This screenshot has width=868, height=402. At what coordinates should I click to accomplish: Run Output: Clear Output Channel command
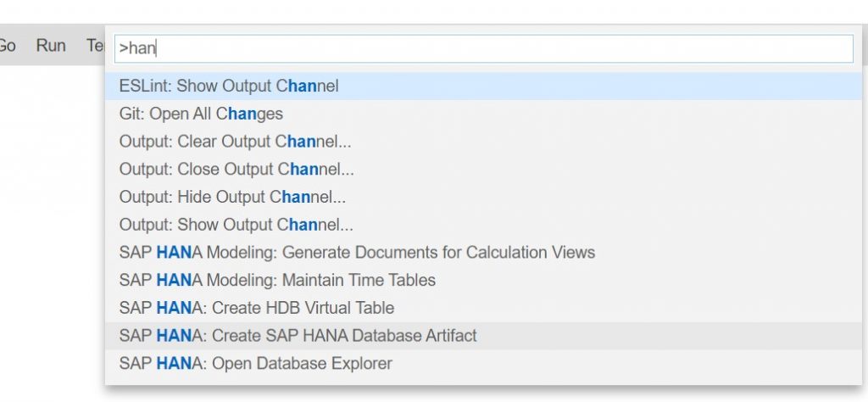[x=483, y=141]
